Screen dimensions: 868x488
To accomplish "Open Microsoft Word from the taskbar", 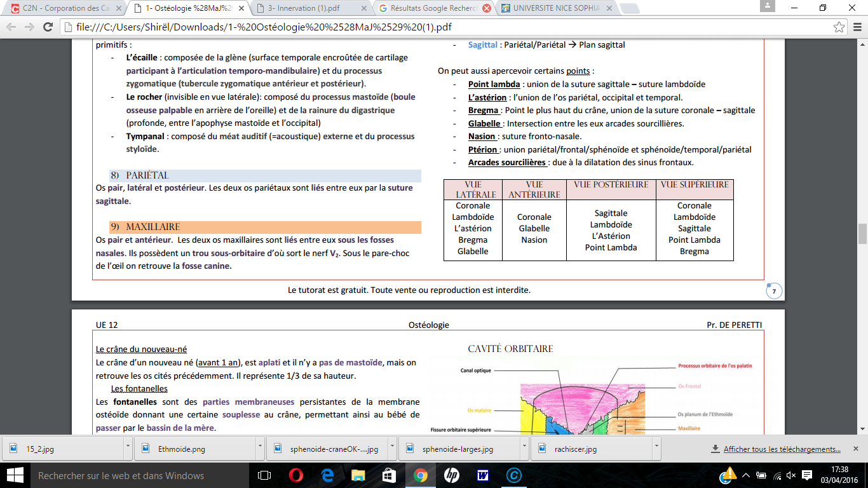I will click(482, 475).
